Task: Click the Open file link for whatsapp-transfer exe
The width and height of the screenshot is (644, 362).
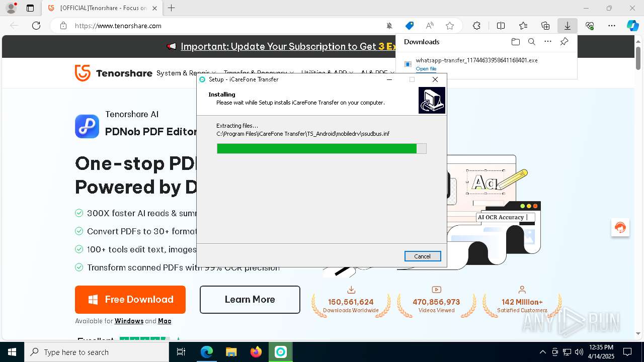Action: click(426, 69)
